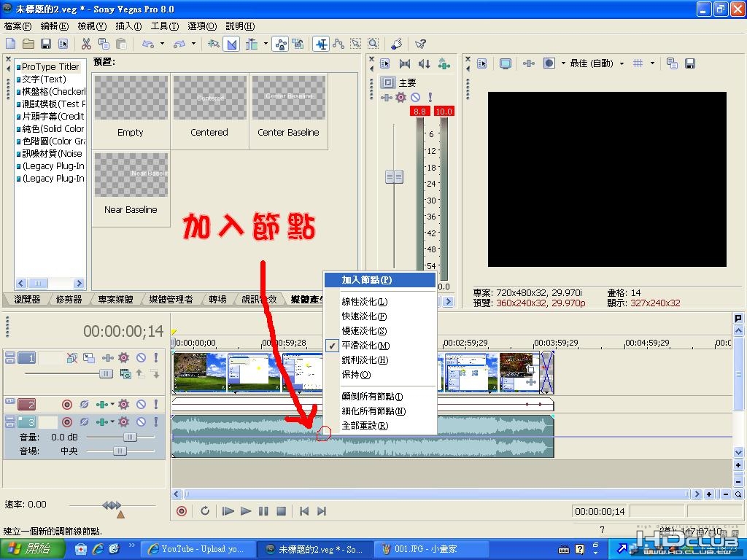The height and width of the screenshot is (560, 747).
Task: Click the track 3 音量 volume slider handle
Action: pyautogui.click(x=129, y=437)
